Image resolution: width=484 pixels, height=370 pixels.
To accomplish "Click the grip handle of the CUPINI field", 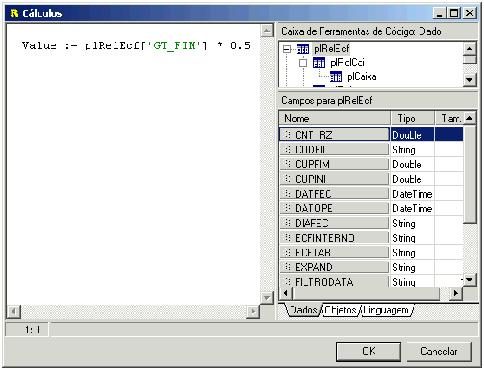I will coord(288,179).
